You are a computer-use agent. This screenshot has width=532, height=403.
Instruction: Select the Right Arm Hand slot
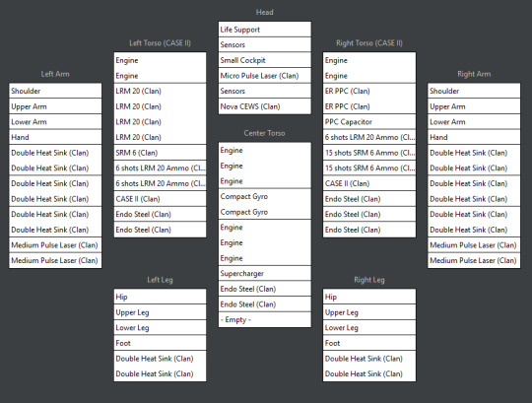[474, 137]
